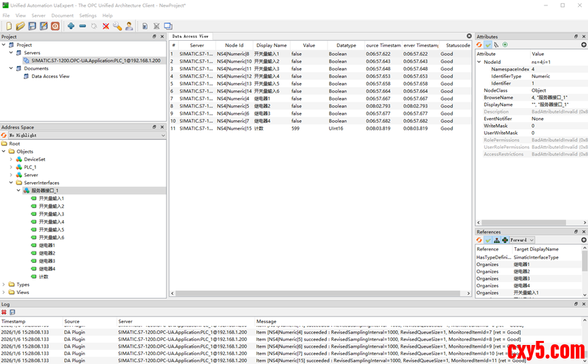Click the Remove Server minus icon

[82, 26]
